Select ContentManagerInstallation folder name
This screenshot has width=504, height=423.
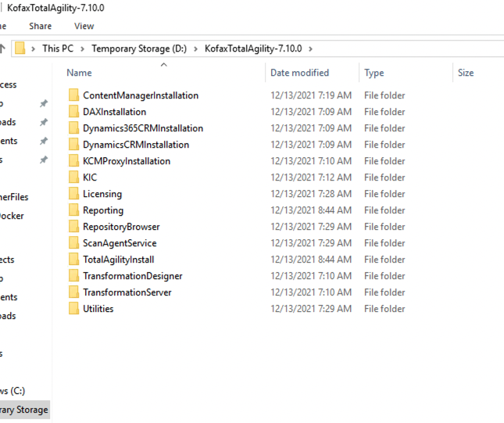(141, 95)
